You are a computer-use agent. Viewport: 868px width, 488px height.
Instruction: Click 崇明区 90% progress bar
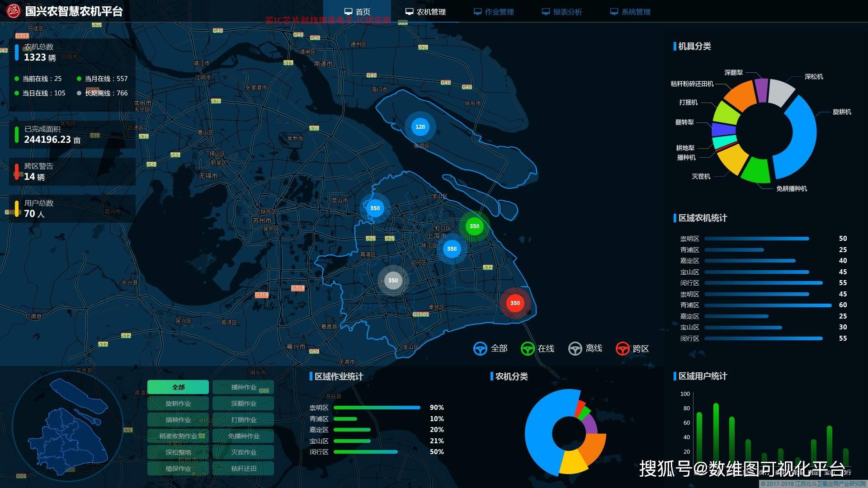377,408
